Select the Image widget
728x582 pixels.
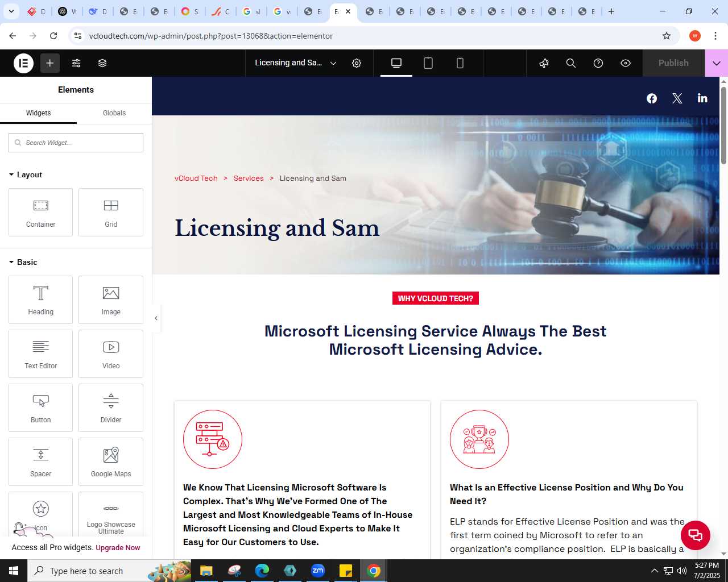(111, 300)
